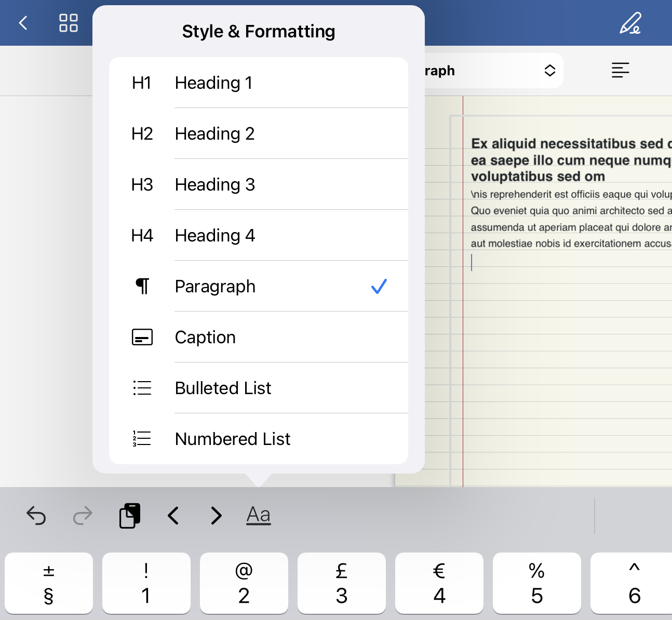Undo the last action
This screenshot has height=620, width=672.
(x=36, y=516)
